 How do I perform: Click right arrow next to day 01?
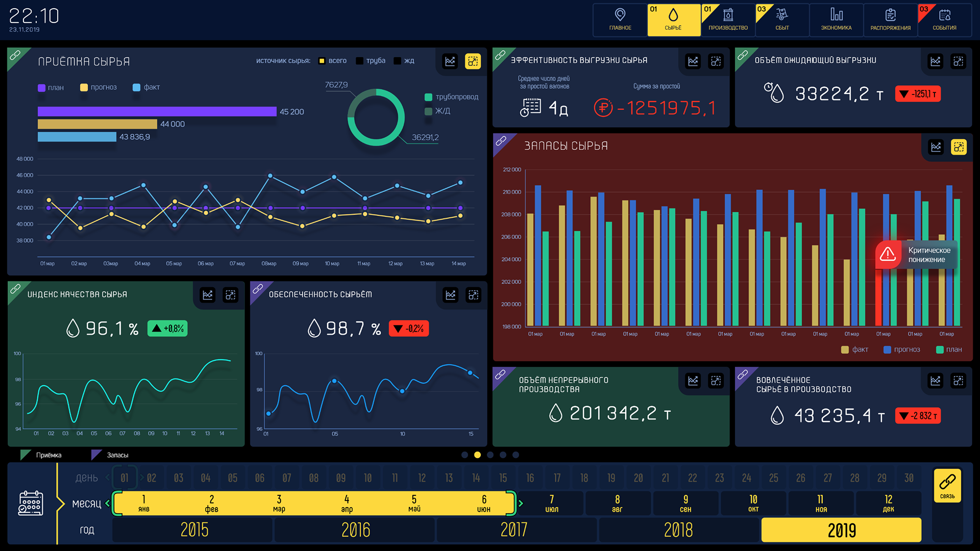141,478
